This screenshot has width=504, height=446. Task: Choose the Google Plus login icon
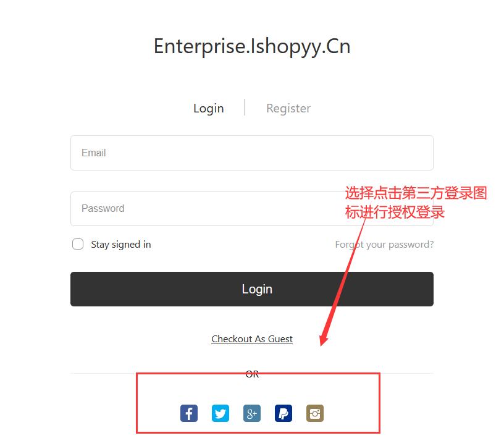click(251, 413)
